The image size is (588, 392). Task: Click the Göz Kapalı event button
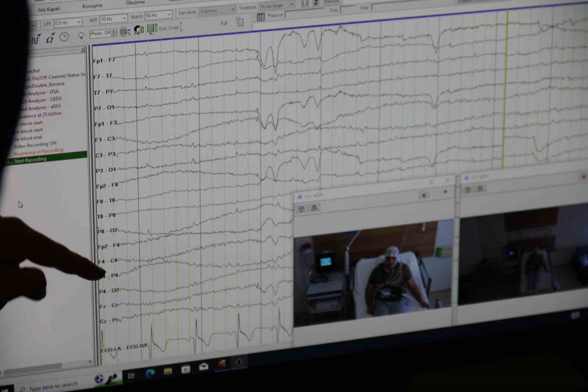49,9
